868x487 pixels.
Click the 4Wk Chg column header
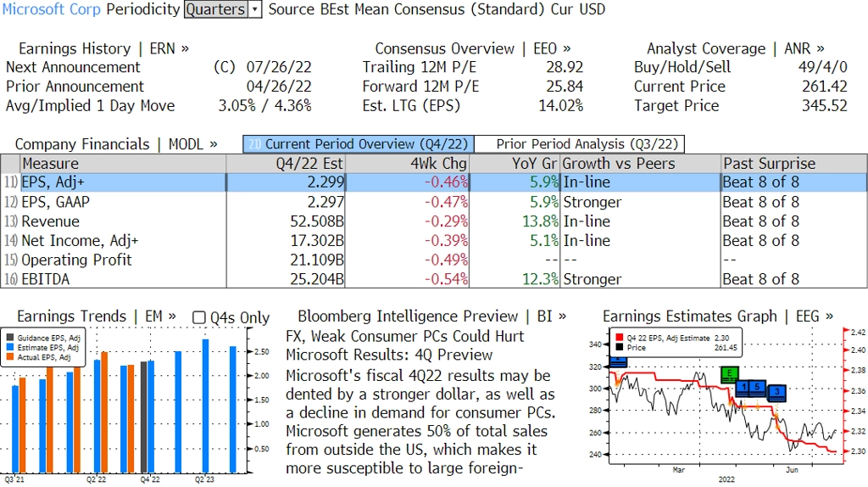(407, 164)
